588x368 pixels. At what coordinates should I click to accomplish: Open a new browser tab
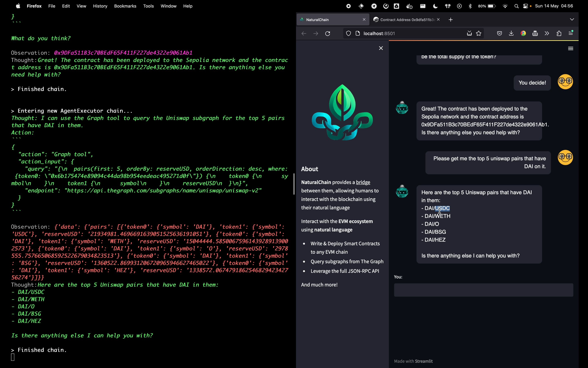(x=451, y=20)
